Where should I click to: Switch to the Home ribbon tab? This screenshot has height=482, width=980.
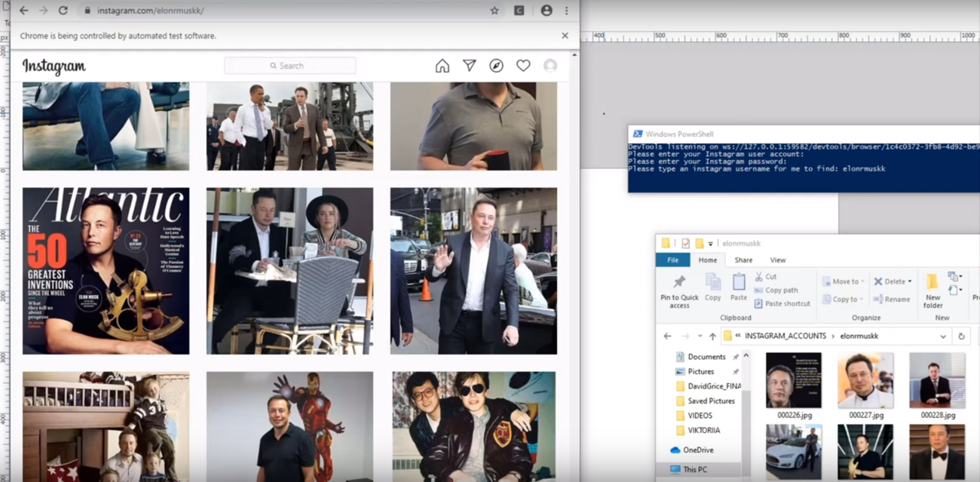click(x=708, y=260)
